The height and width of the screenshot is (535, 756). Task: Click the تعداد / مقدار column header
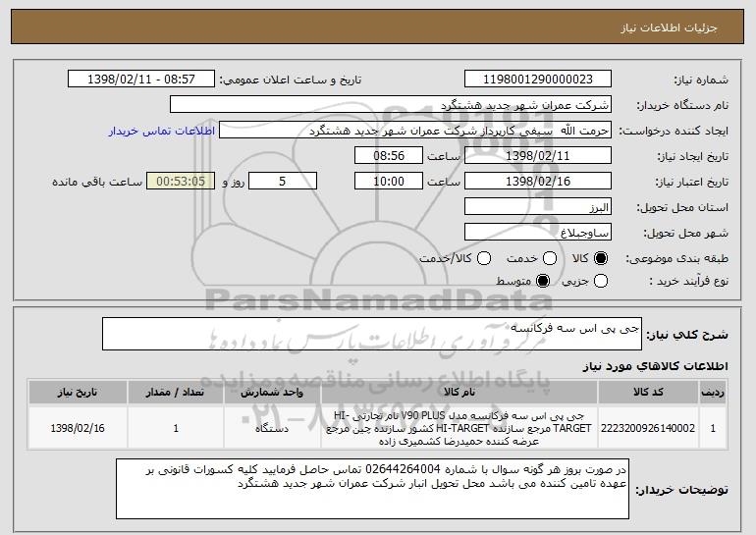pos(175,393)
